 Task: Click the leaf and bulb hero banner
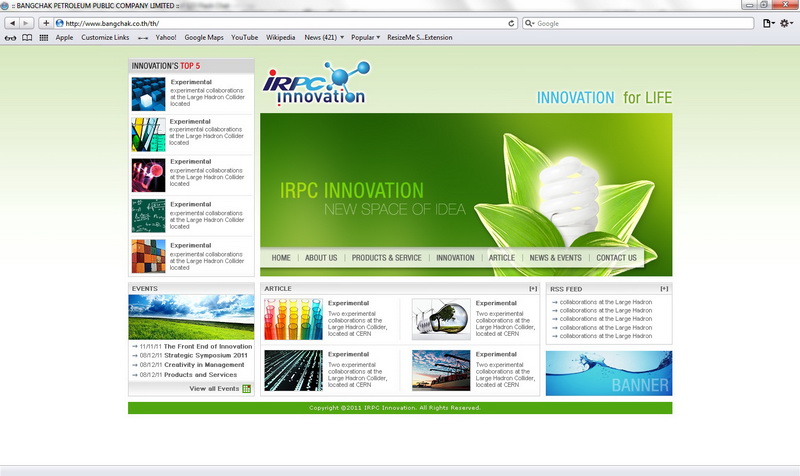click(466, 194)
